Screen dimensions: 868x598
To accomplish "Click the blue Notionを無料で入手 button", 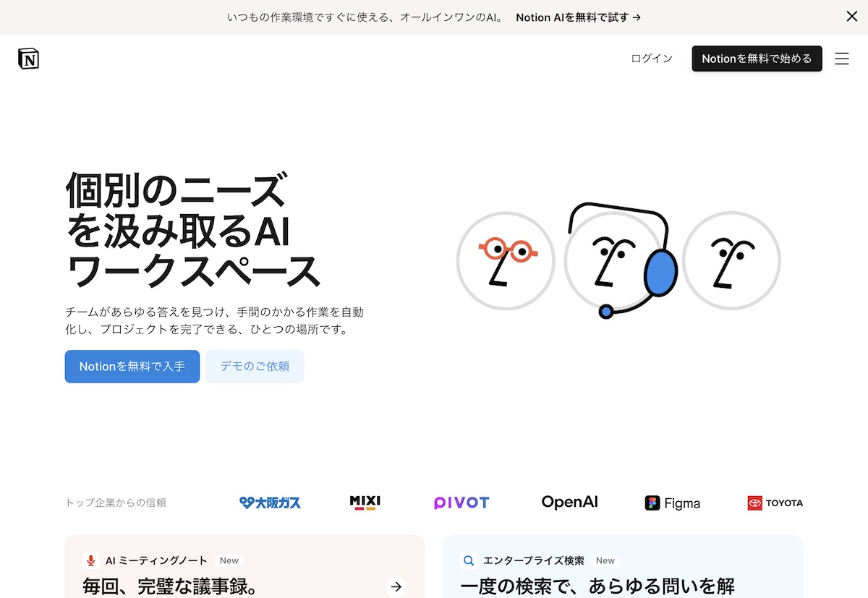I will coord(132,367).
